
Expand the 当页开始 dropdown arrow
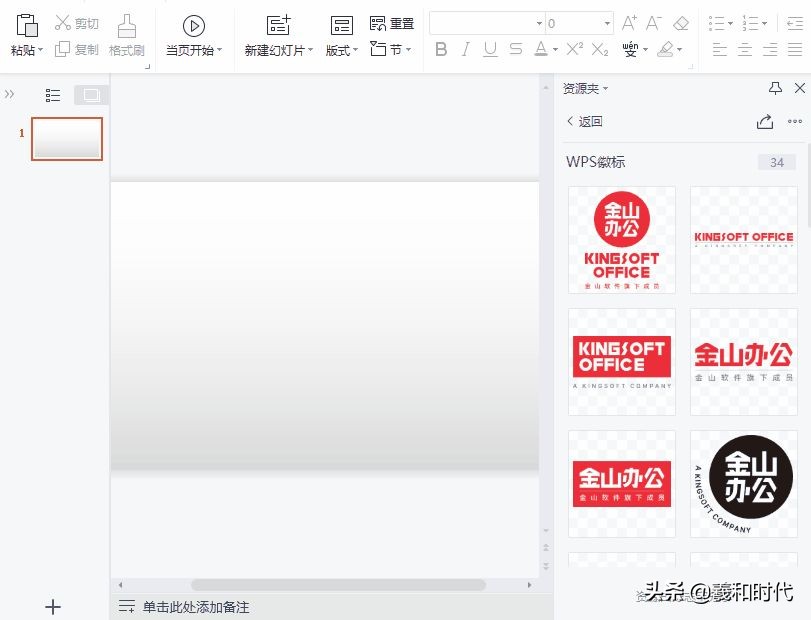219,50
